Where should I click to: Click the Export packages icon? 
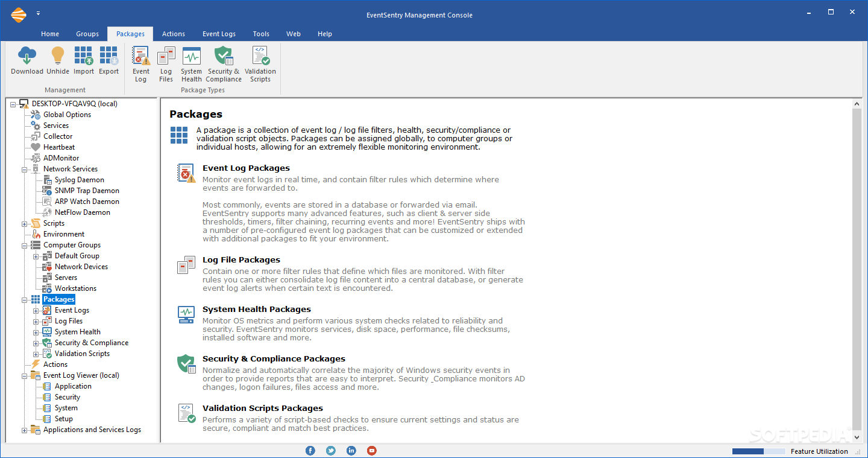[x=108, y=56]
